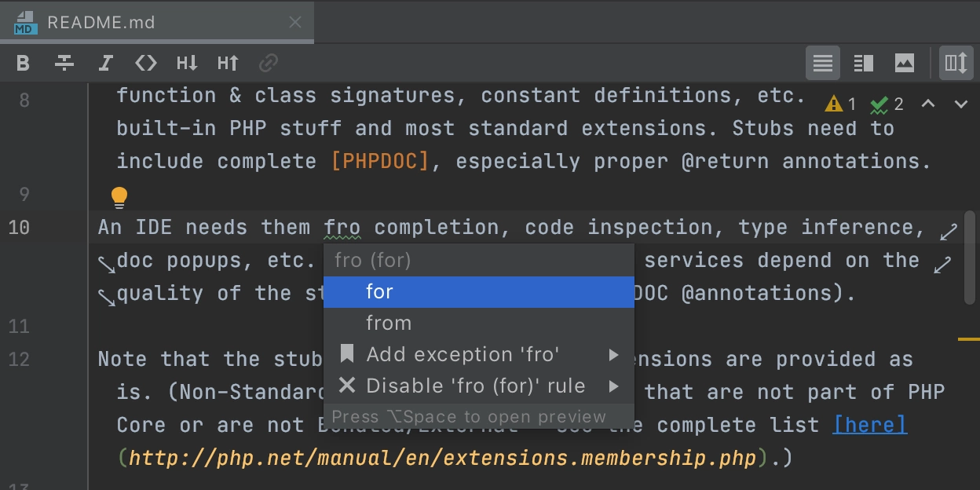
Task: Open the [here] hyperlink
Action: [x=870, y=425]
